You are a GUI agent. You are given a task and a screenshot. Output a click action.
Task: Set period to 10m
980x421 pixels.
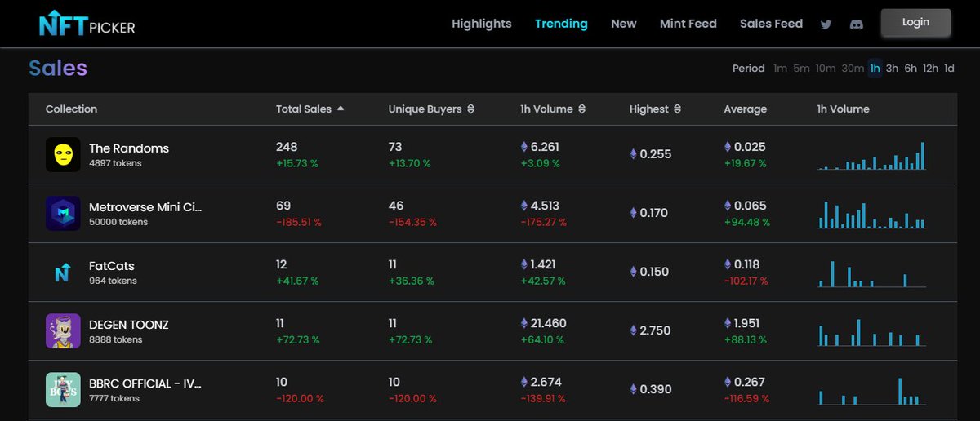tap(826, 69)
